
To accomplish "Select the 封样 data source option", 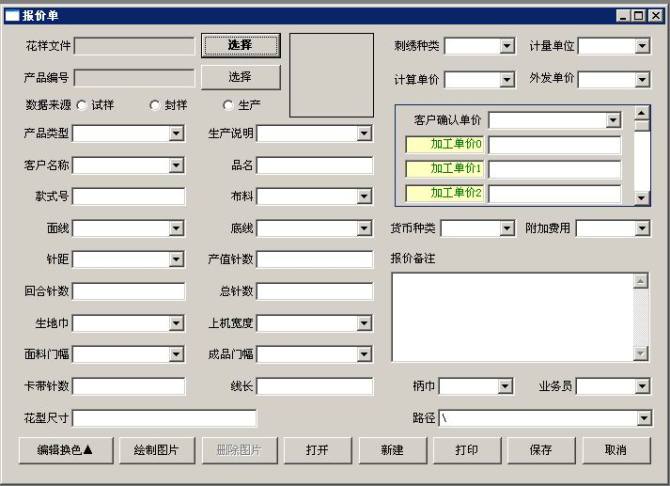I will (155, 105).
